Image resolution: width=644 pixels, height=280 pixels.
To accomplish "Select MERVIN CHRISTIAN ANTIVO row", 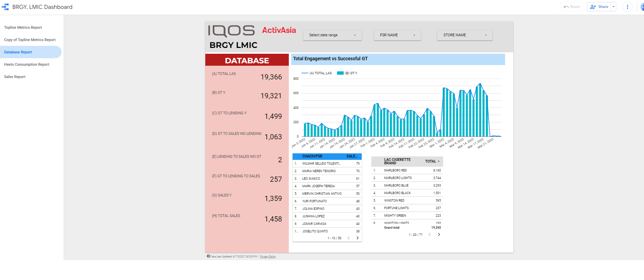I will pyautogui.click(x=327, y=194).
